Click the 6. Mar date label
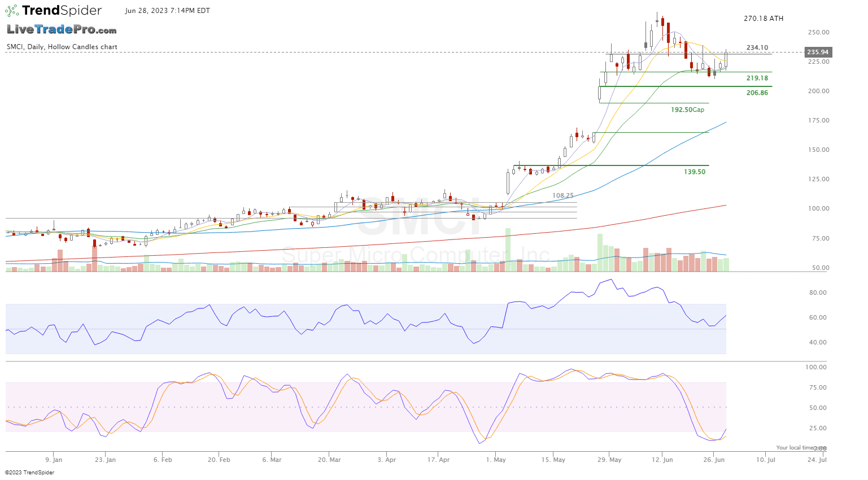868x480 pixels. tap(272, 460)
